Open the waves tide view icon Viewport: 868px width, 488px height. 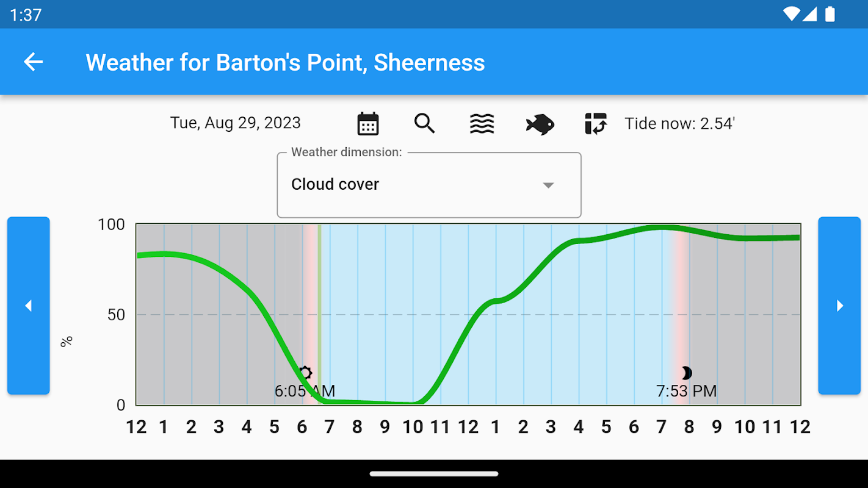pyautogui.click(x=482, y=123)
